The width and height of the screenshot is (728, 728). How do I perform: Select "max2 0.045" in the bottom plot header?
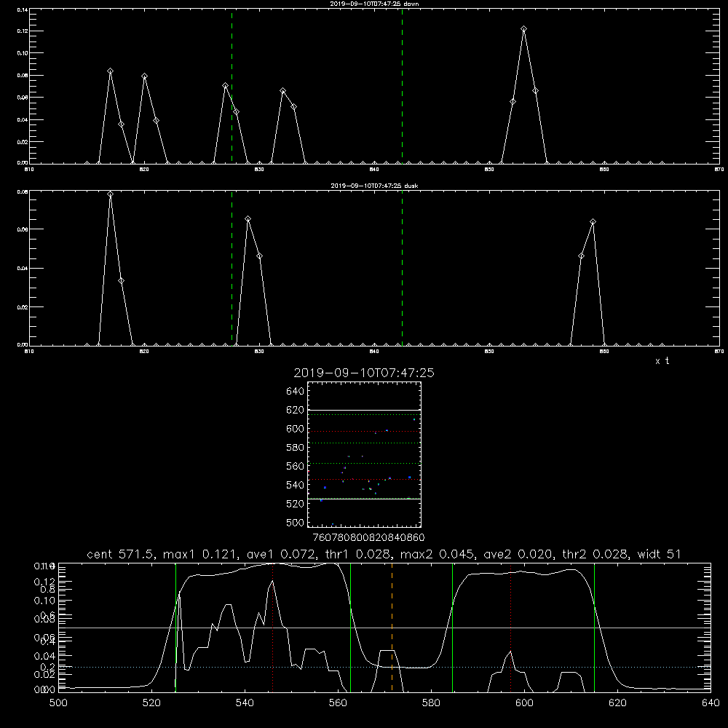[x=438, y=554]
